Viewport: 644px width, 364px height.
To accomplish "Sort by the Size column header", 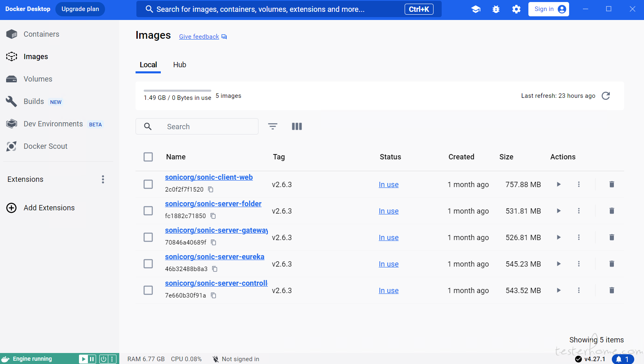I will (506, 157).
